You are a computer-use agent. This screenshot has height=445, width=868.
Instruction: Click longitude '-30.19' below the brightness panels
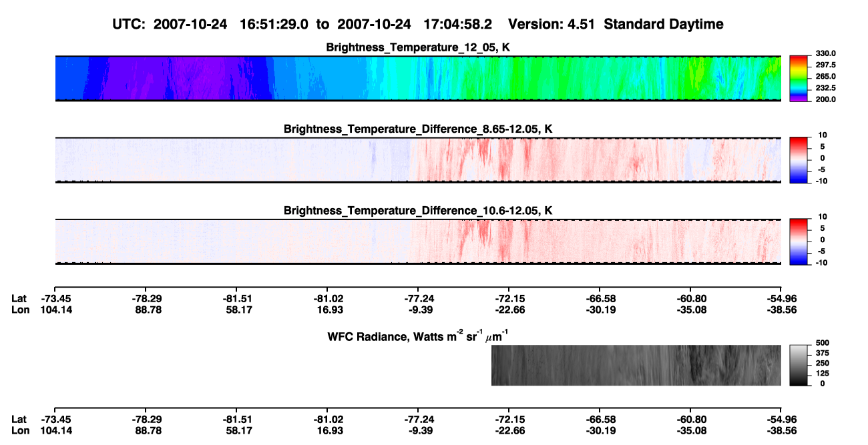pyautogui.click(x=600, y=310)
